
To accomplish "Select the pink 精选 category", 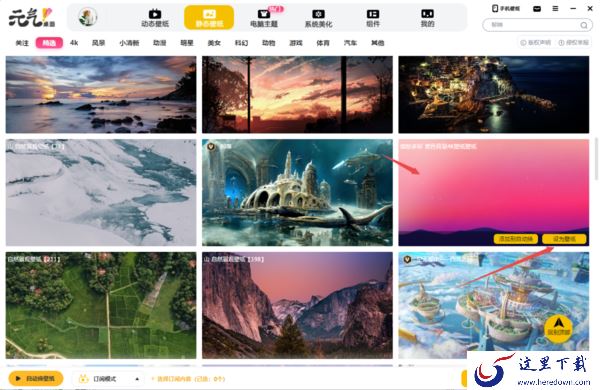I will click(x=49, y=43).
